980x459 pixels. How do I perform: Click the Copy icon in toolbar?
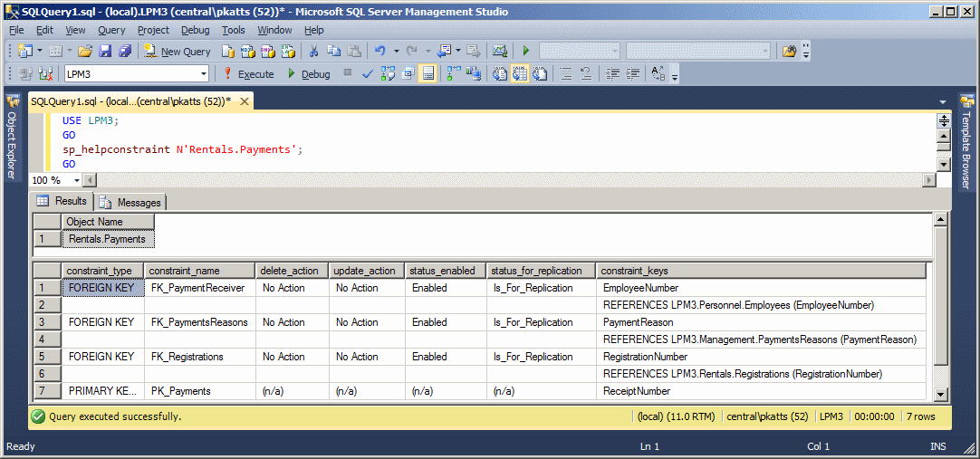(333, 52)
